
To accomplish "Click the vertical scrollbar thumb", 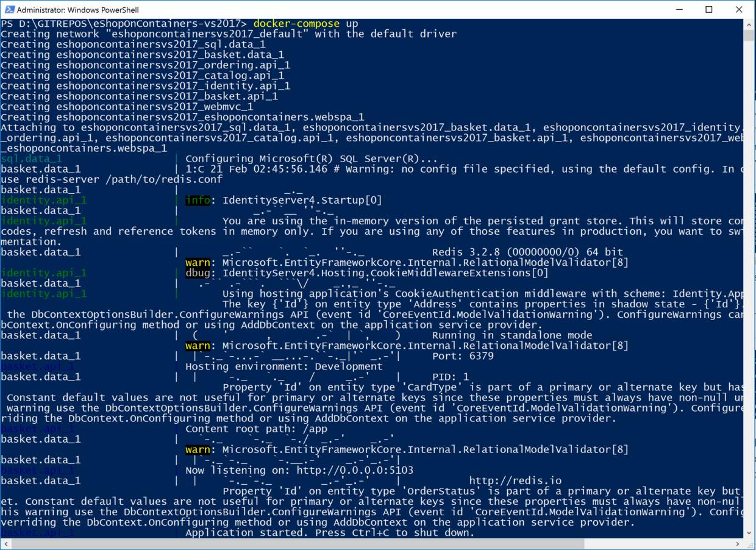I will point(749,35).
